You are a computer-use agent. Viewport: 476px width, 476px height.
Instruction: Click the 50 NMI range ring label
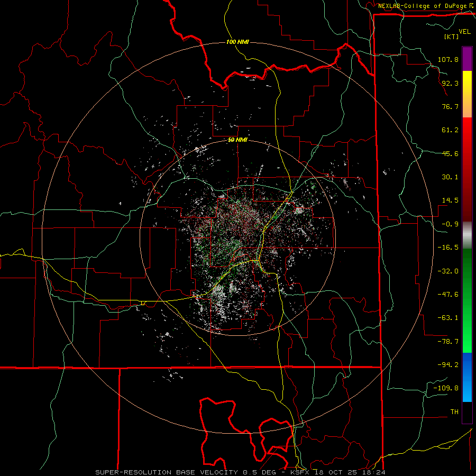(x=237, y=140)
